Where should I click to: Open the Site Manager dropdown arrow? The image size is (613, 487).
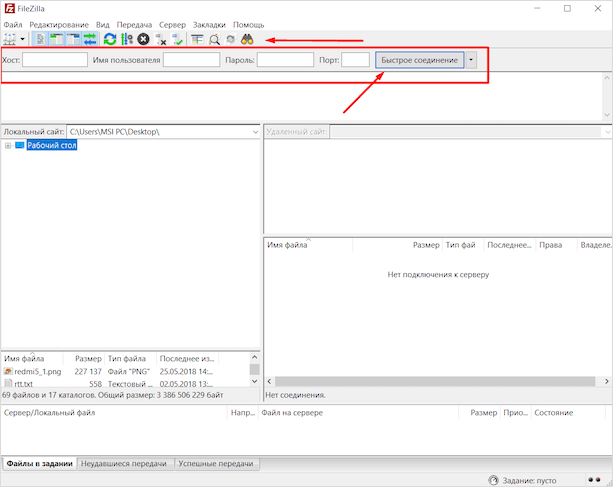(23, 40)
